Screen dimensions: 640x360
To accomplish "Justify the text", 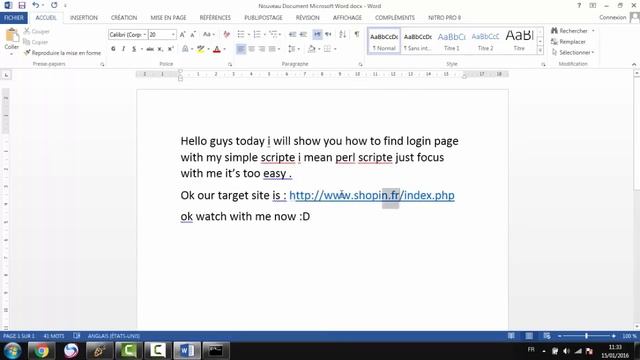I will [x=272, y=49].
